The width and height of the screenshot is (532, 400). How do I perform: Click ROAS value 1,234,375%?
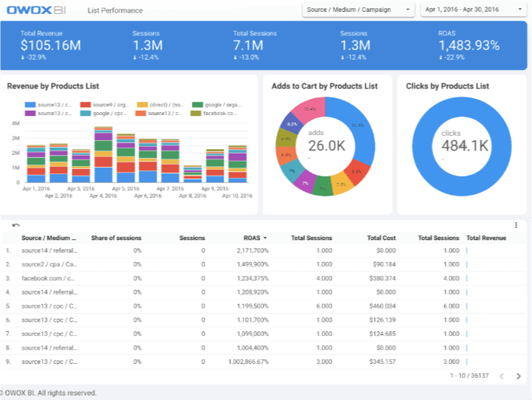click(253, 278)
